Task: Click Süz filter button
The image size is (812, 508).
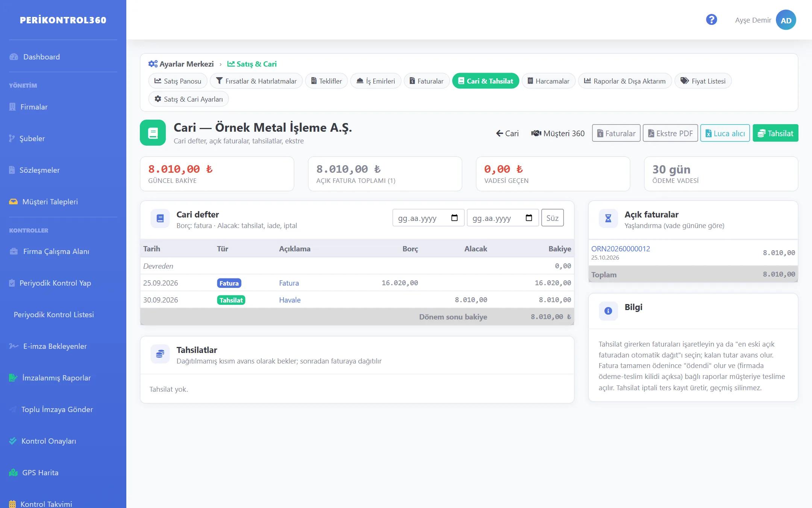Action: coord(552,218)
